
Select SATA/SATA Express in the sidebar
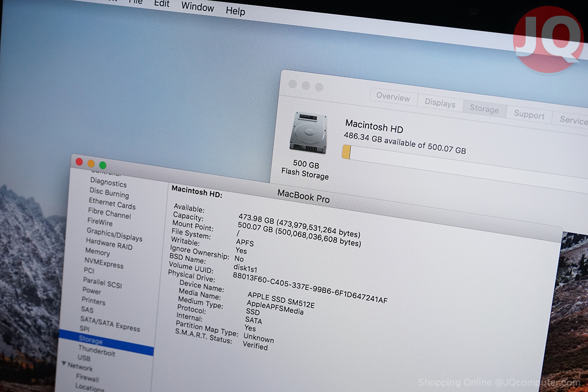[110, 323]
